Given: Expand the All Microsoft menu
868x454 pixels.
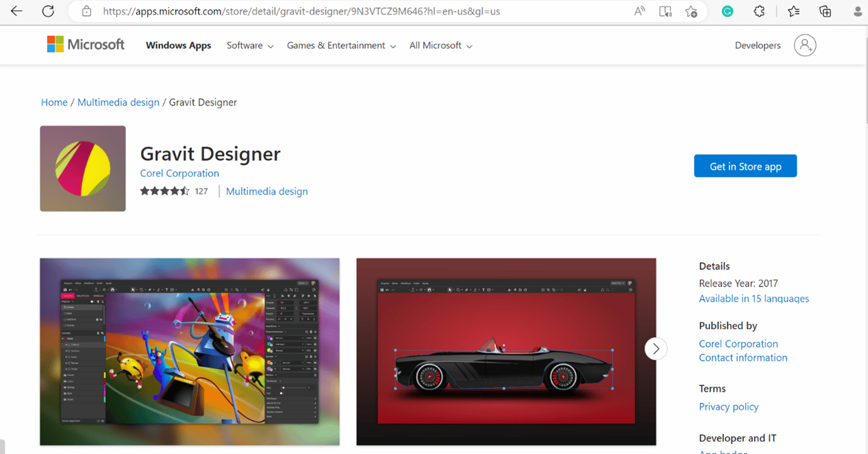Looking at the screenshot, I should tap(441, 45).
